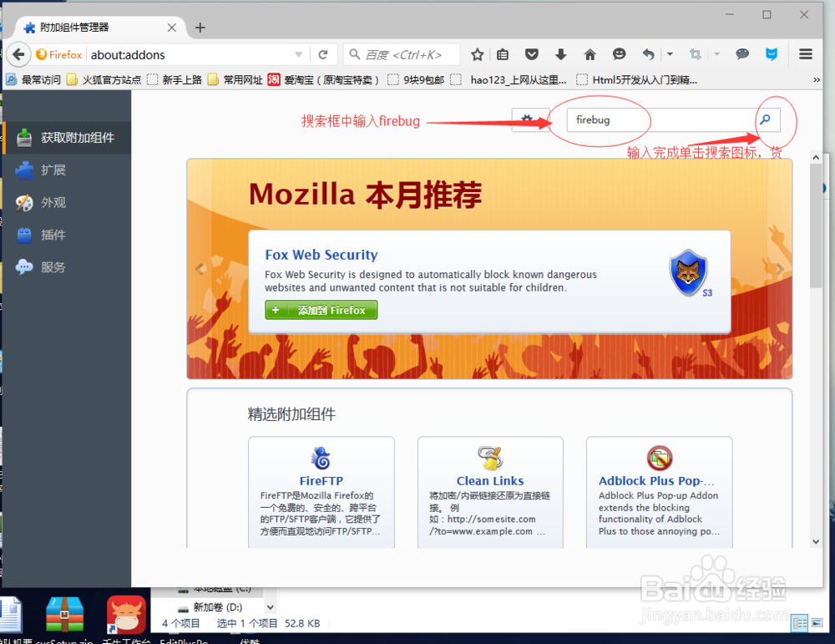Image resolution: width=835 pixels, height=644 pixels.
Task: Open the add-ons gear tools menu
Action: 530,119
